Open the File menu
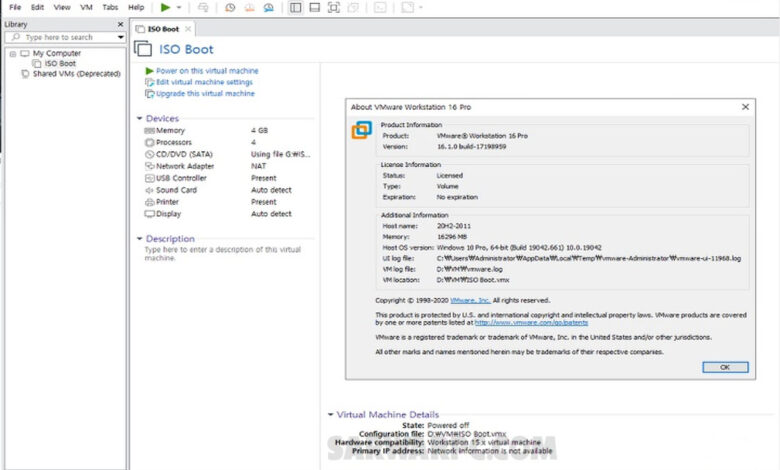The width and height of the screenshot is (780, 470). pos(15,7)
